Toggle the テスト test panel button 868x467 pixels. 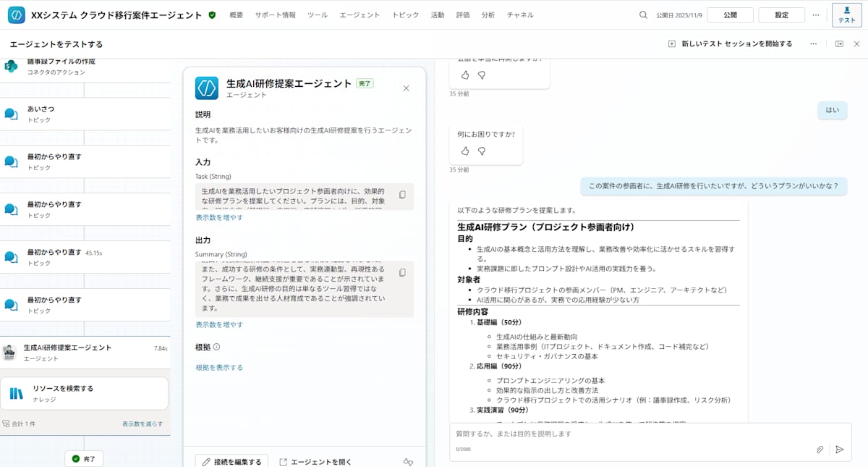click(846, 14)
